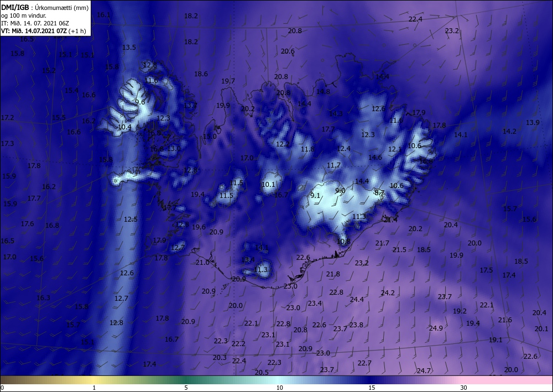Click the DMI/IGB Úrkomumætti (mm) title
The width and height of the screenshot is (553, 392).
coord(45,7)
